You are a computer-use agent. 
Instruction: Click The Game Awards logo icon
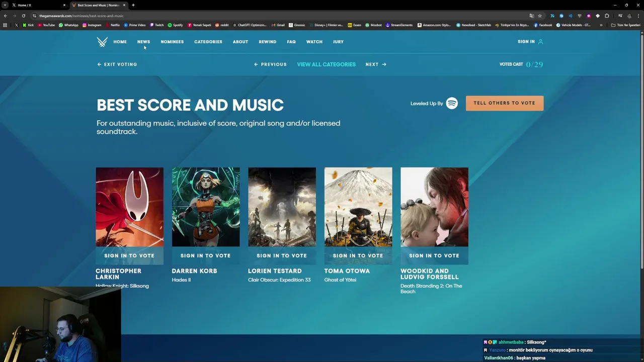tap(102, 42)
